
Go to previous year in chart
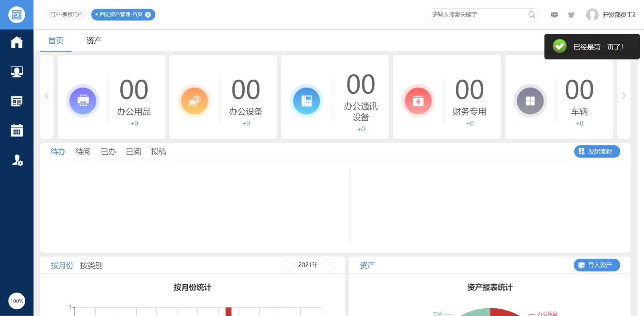(287, 265)
